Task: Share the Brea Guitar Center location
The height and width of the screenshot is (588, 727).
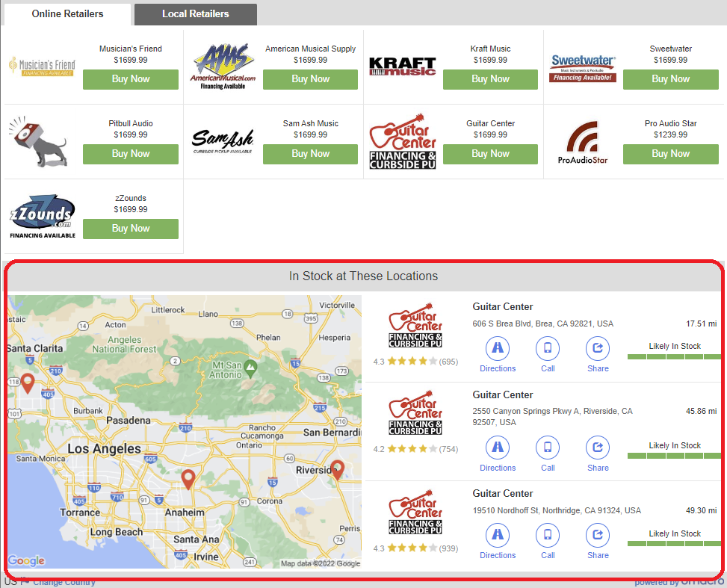Action: point(598,355)
